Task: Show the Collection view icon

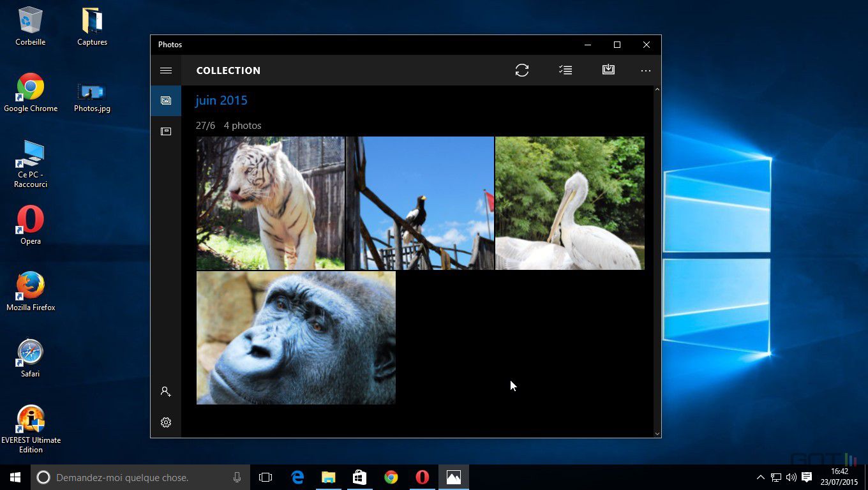Action: tap(165, 100)
